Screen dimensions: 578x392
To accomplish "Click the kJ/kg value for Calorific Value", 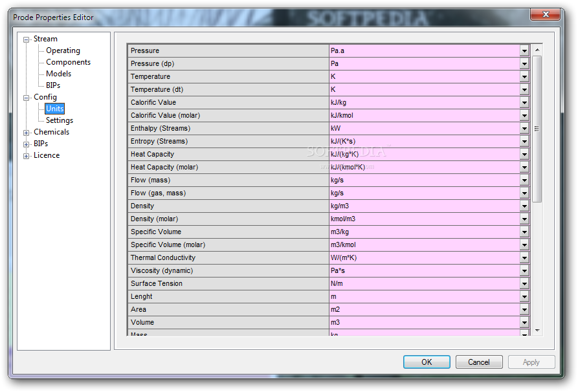I will pos(425,102).
